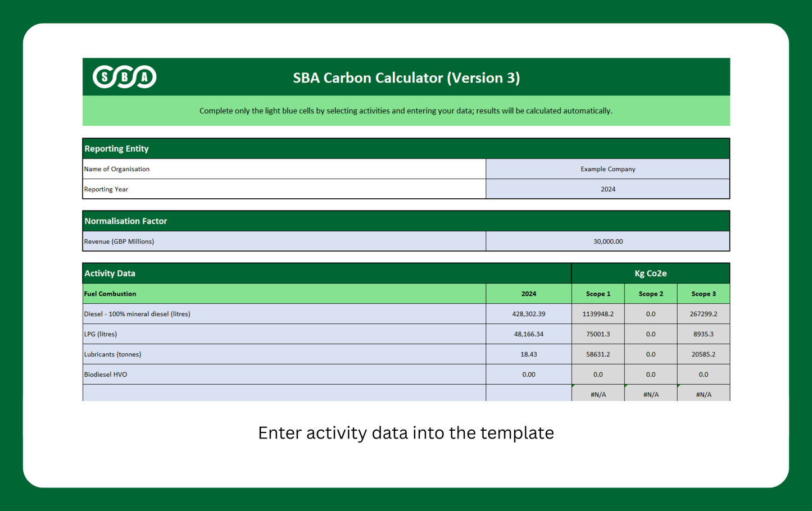Click the Biodiesel HVO Scope 3 value 0.0

point(704,375)
